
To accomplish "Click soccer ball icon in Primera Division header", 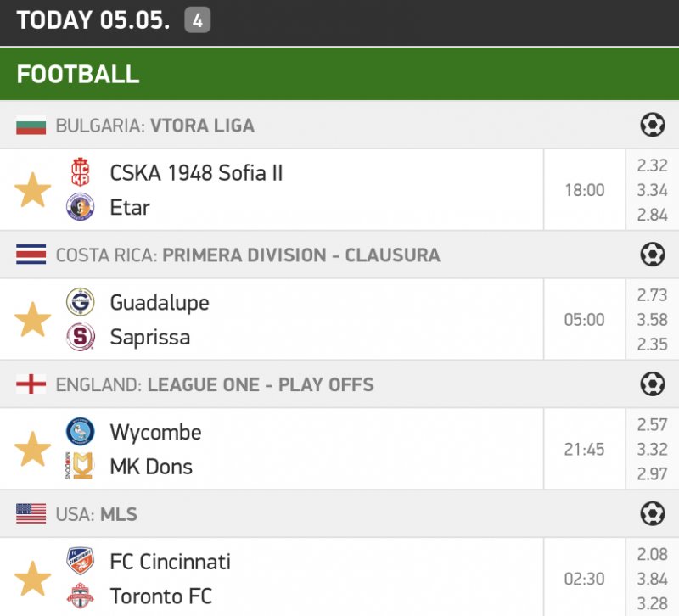I will (652, 255).
